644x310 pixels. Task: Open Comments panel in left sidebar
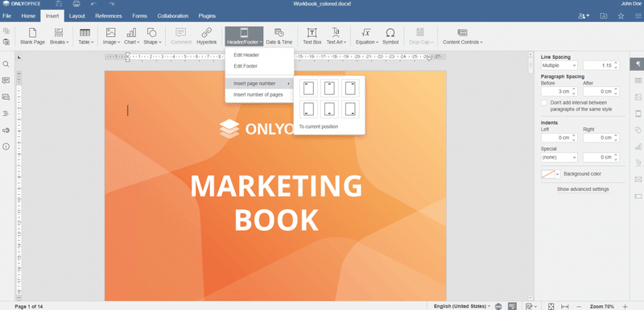[x=6, y=81]
